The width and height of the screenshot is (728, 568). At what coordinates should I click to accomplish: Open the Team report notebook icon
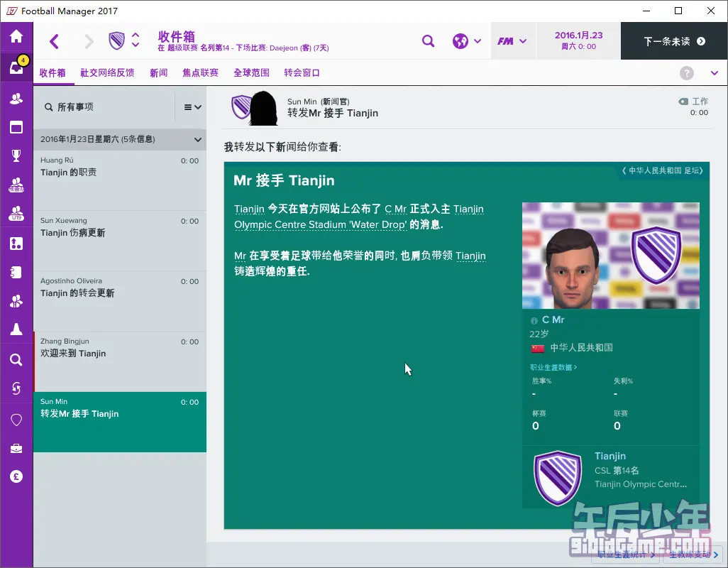[16, 272]
